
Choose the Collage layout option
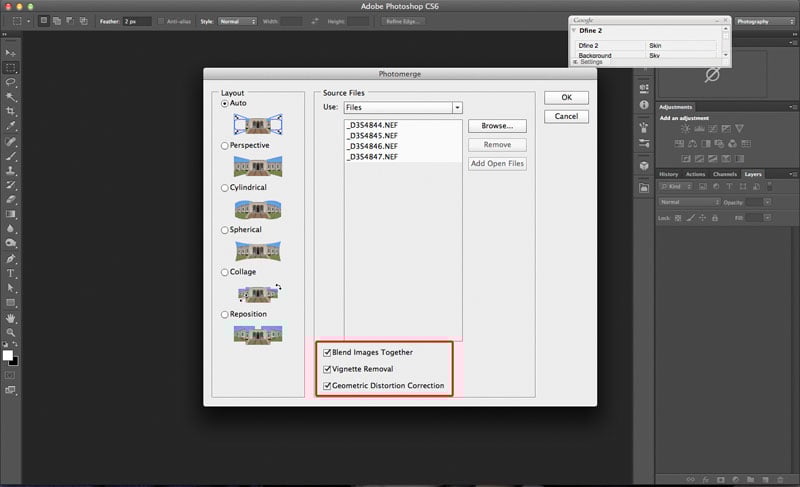[224, 273]
